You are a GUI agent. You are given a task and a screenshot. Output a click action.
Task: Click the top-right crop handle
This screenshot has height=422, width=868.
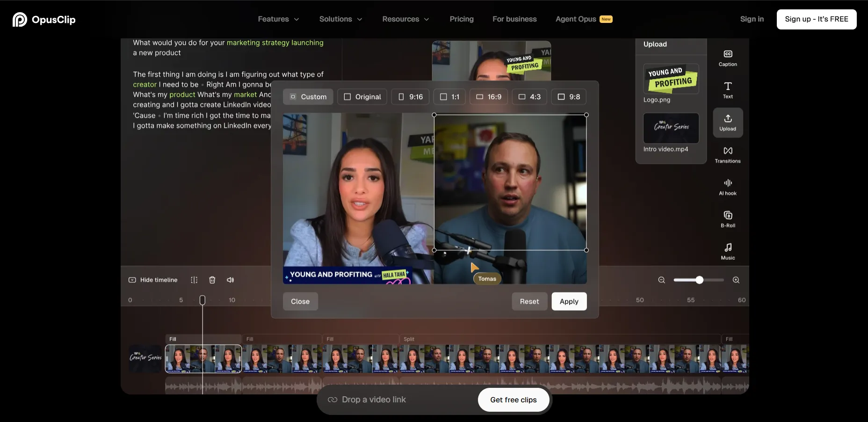pos(586,115)
